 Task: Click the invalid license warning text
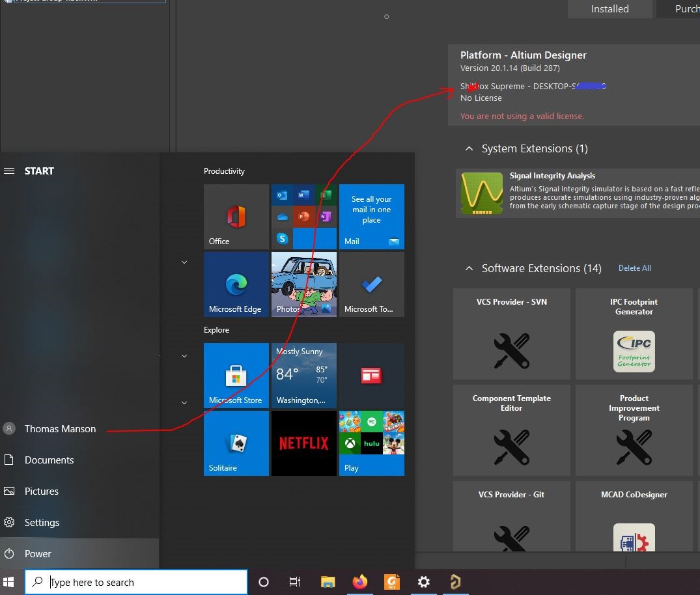[x=522, y=116]
